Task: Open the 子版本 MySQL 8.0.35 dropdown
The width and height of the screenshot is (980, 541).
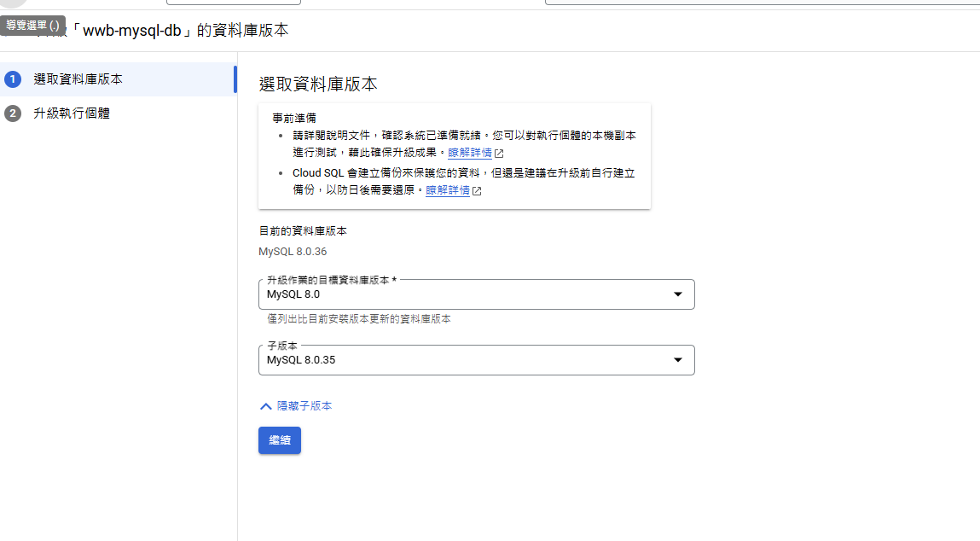Action: point(476,360)
